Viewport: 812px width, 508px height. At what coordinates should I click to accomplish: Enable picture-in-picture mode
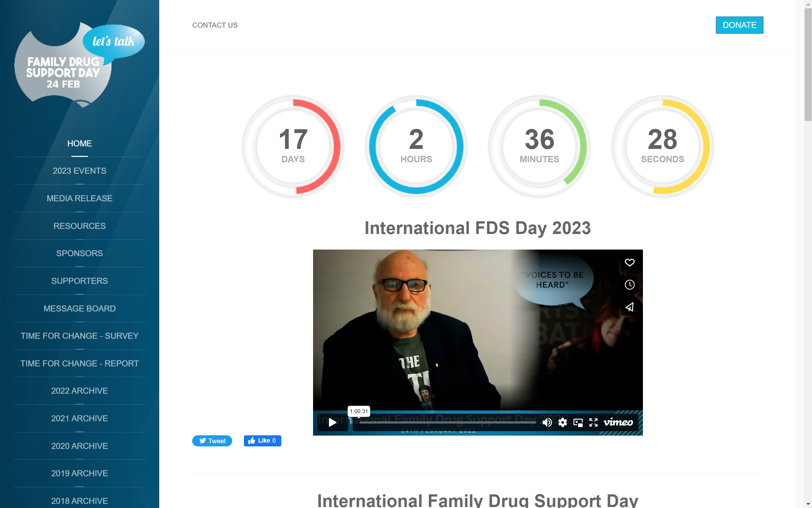(578, 422)
